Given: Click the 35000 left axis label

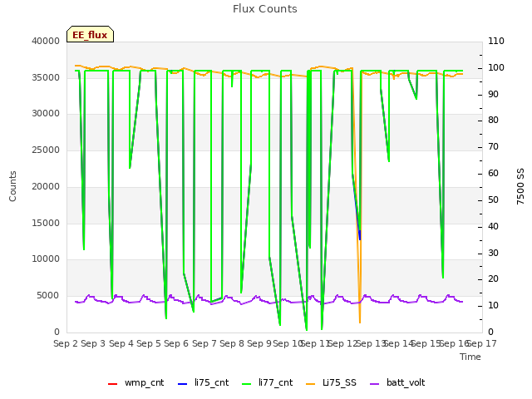Looking at the screenshot, I should tap(46, 77).
